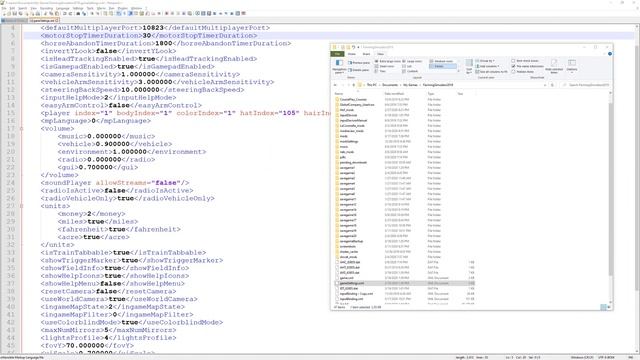Uncheck the File name extensions checkbox
The width and height of the screenshot is (640, 360).
(513, 66)
